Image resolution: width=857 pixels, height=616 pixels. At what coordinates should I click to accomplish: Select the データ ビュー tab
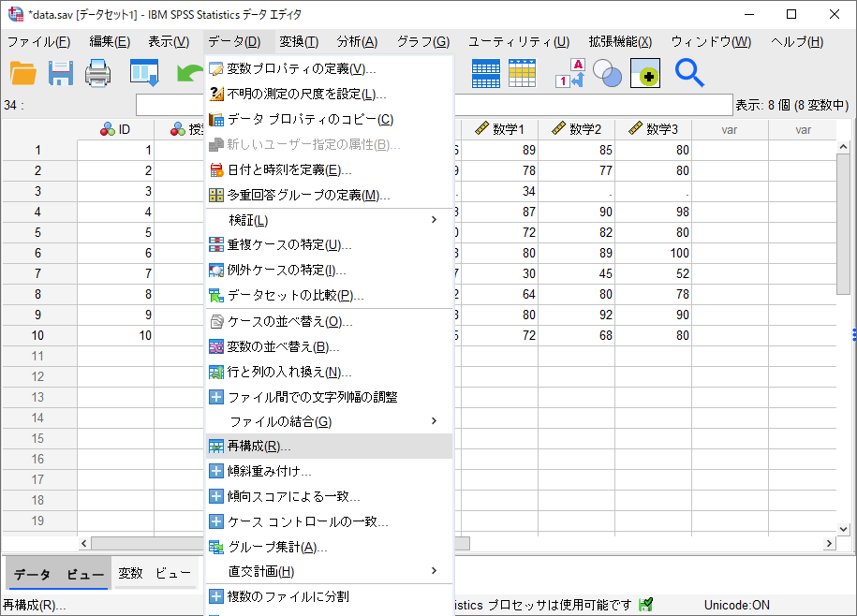click(58, 573)
